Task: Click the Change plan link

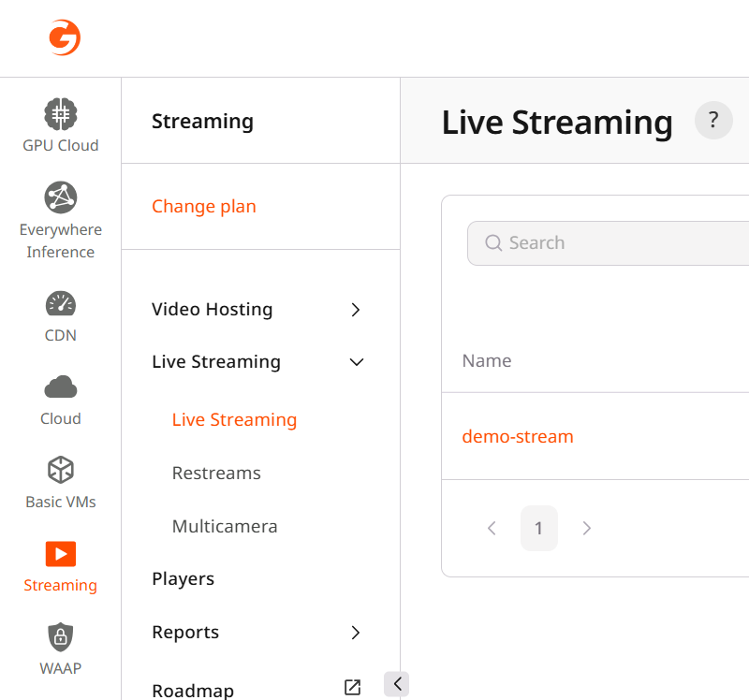Action: (204, 207)
